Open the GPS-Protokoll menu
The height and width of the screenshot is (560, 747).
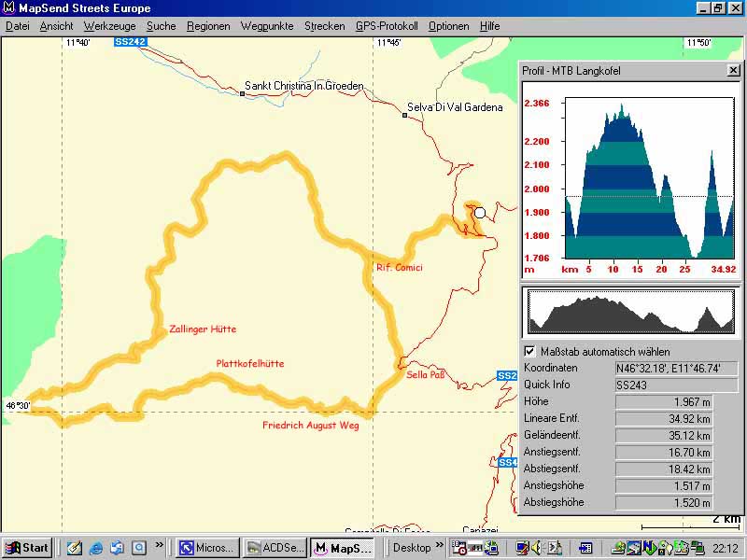tap(387, 26)
